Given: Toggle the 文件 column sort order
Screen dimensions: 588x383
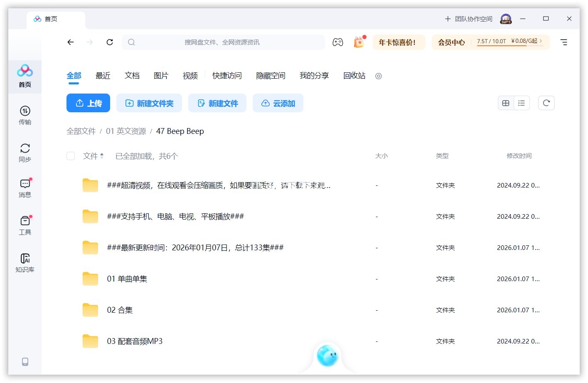Looking at the screenshot, I should (93, 156).
